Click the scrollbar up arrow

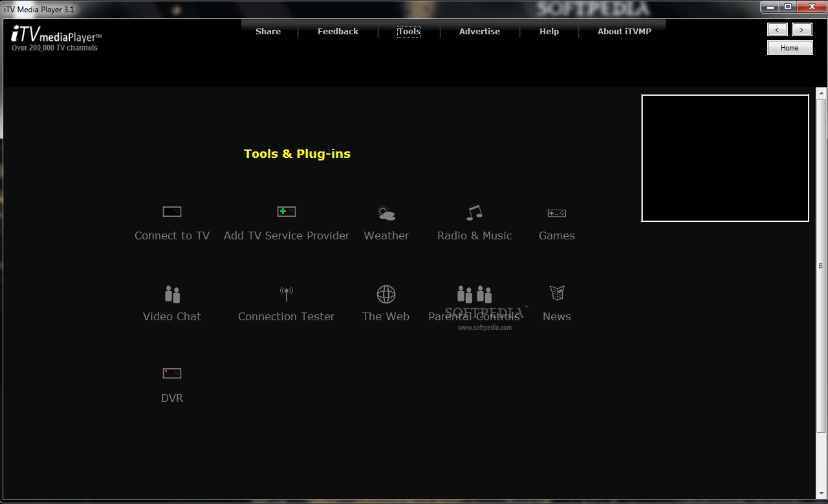point(821,92)
